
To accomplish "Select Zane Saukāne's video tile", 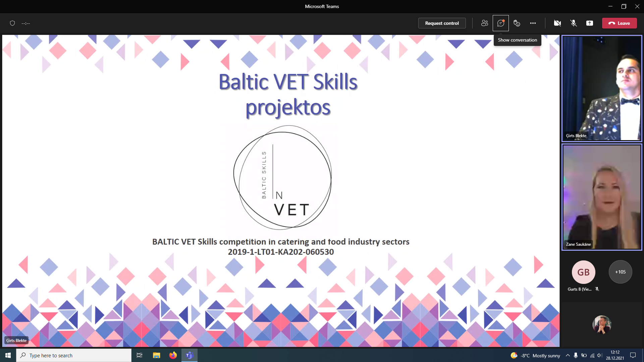I will 602,197.
